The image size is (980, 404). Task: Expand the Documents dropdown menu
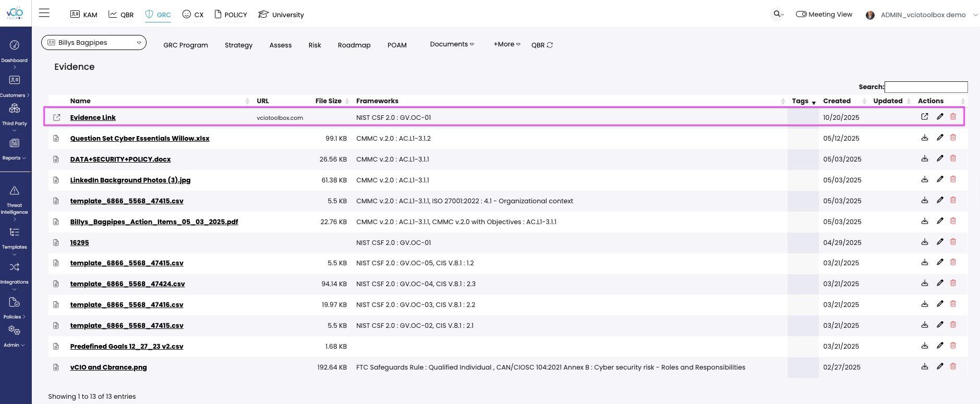pos(452,44)
